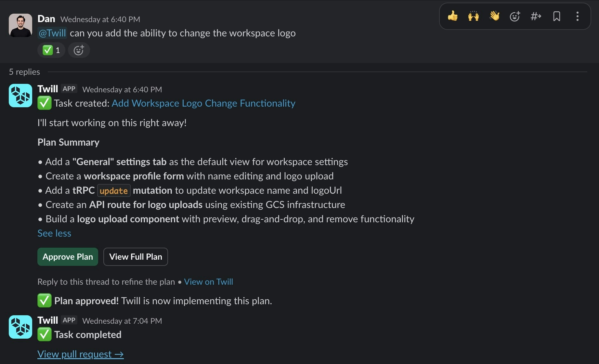Image resolution: width=599 pixels, height=364 pixels.
Task: Collapse the plan summary with See less
Action: (54, 233)
